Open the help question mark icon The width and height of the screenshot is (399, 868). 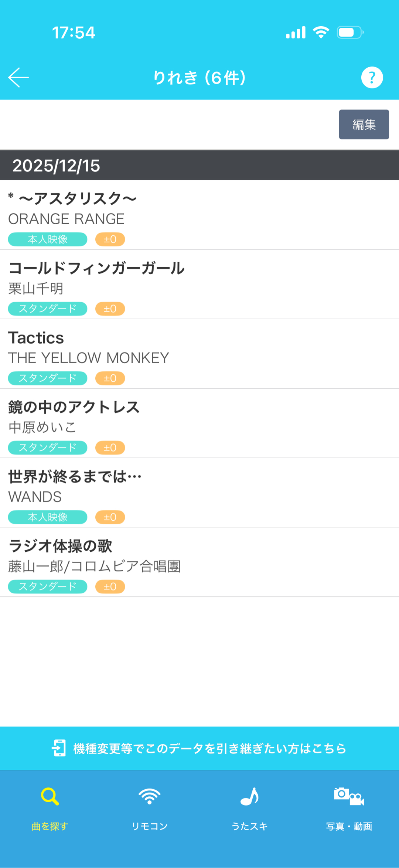tap(372, 78)
